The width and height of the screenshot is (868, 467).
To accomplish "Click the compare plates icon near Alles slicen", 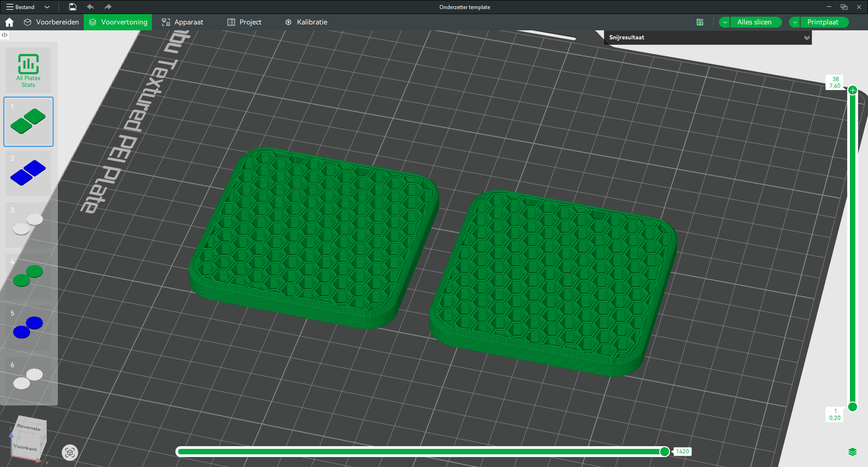I will coord(700,22).
